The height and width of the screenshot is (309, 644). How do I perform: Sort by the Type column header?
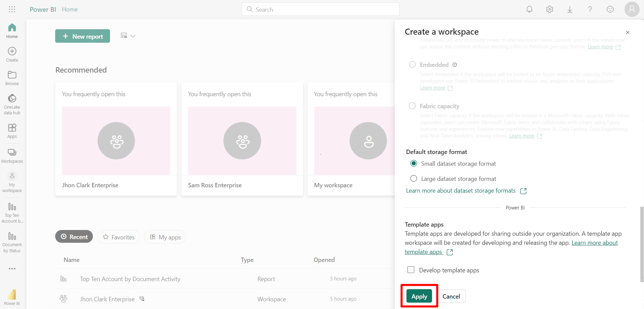247,260
